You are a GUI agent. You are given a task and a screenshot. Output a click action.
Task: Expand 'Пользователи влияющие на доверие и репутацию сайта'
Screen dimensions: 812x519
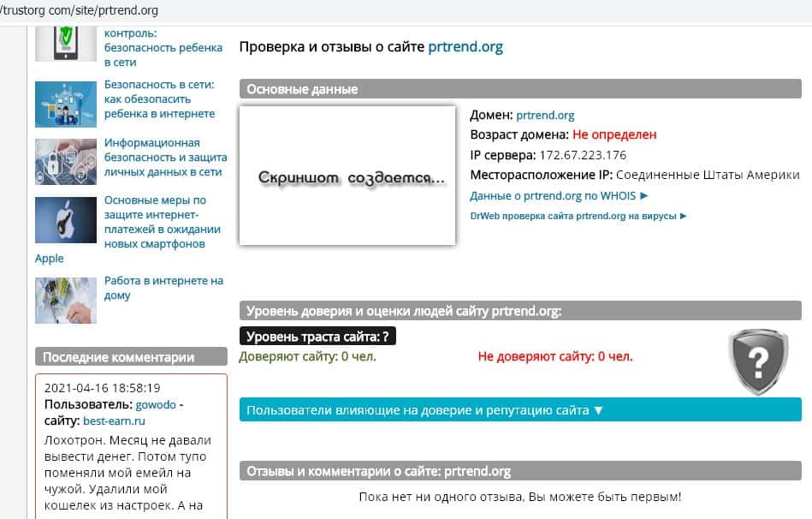[520, 410]
